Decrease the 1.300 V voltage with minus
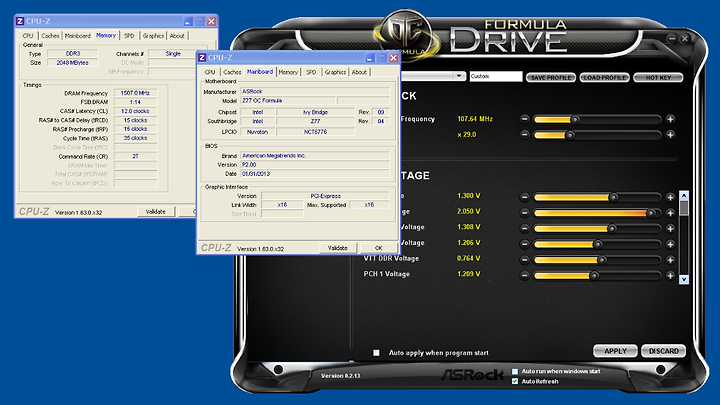 [525, 197]
